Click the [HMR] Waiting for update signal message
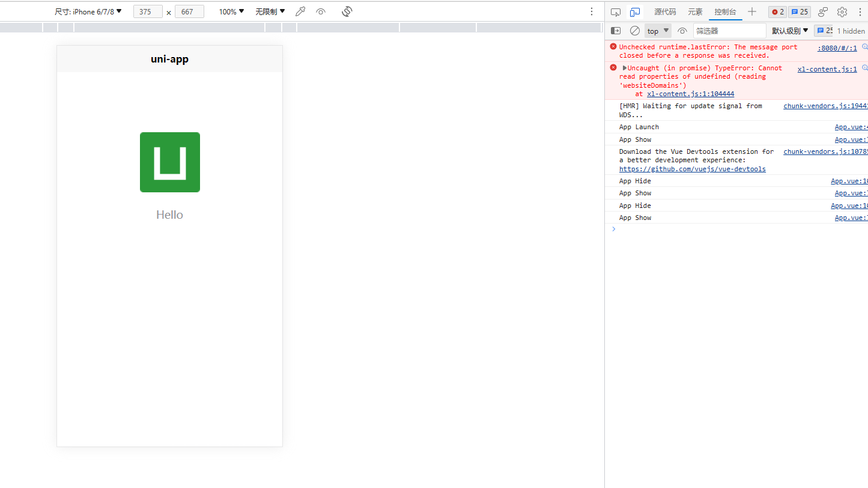This screenshot has height=488, width=868. 691,110
